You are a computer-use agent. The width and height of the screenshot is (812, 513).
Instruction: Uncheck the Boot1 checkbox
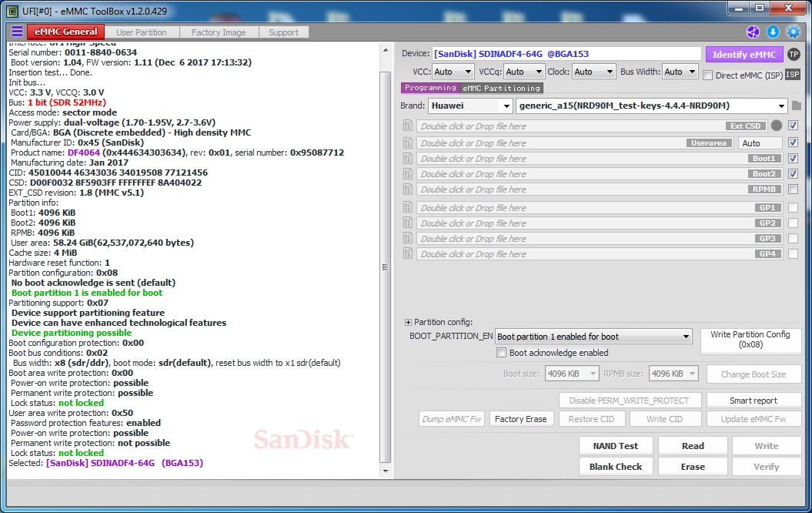pos(793,158)
